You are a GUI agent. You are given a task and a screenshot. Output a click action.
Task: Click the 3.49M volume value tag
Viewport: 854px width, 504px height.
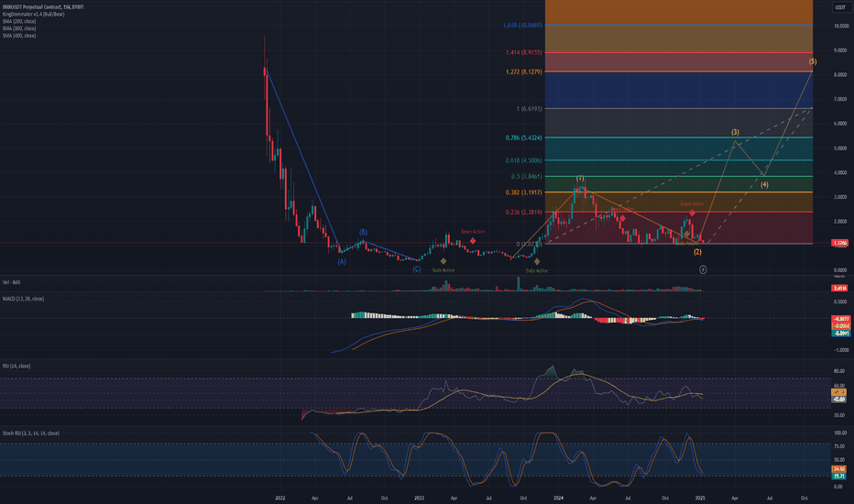[x=840, y=288]
